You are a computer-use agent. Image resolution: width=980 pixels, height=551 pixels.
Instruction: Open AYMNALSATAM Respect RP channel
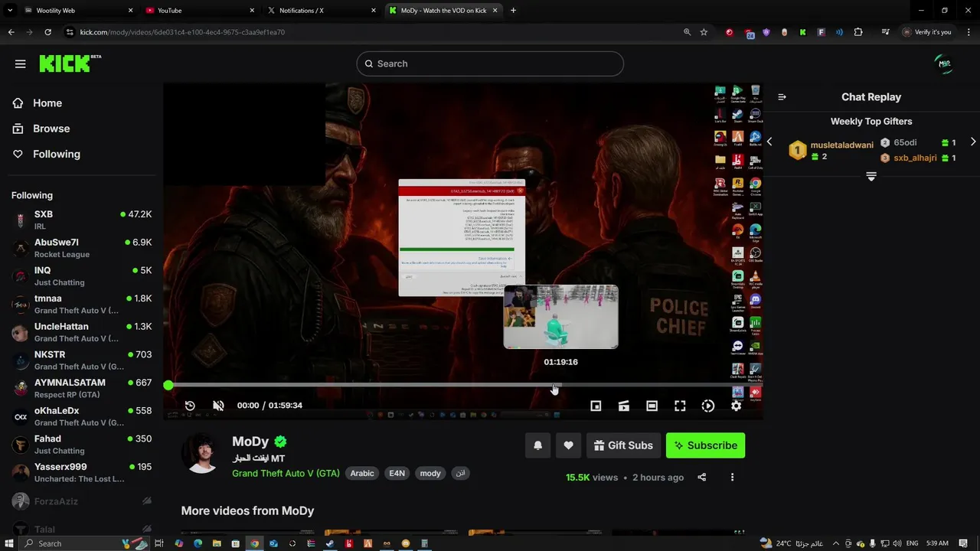81,388
